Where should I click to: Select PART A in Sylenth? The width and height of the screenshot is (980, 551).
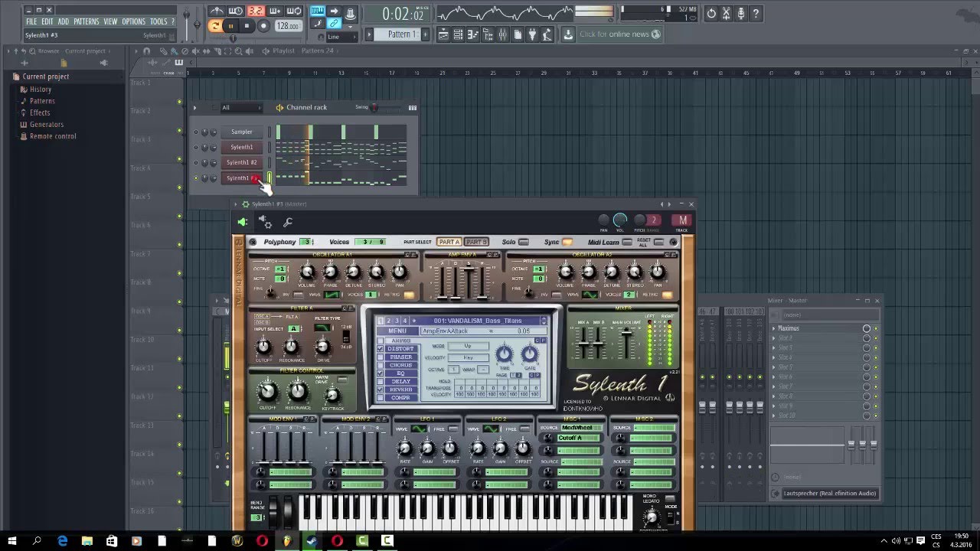coord(449,242)
